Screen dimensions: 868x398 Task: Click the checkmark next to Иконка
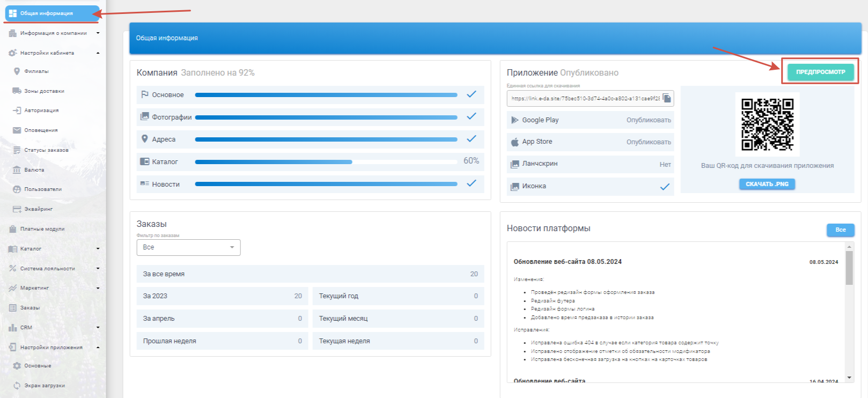click(x=665, y=187)
